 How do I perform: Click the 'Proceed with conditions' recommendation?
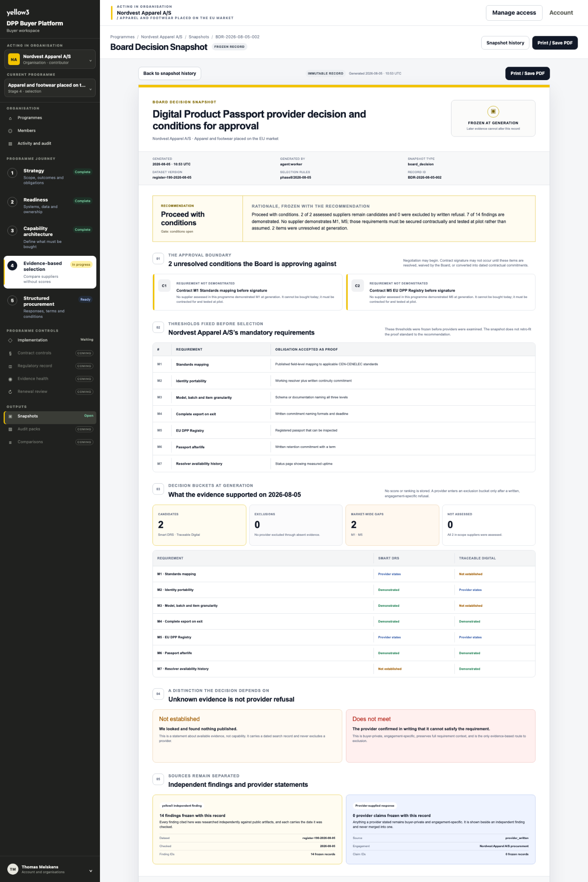tap(183, 219)
